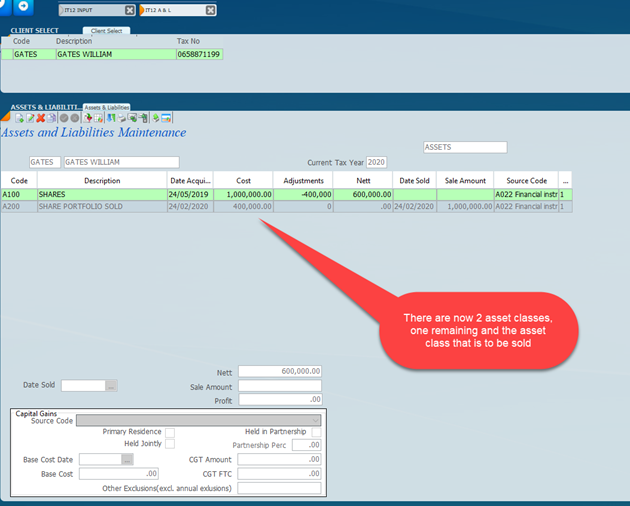This screenshot has width=630, height=506.
Task: Close the IT12 A & L tab
Action: pyautogui.click(x=210, y=10)
